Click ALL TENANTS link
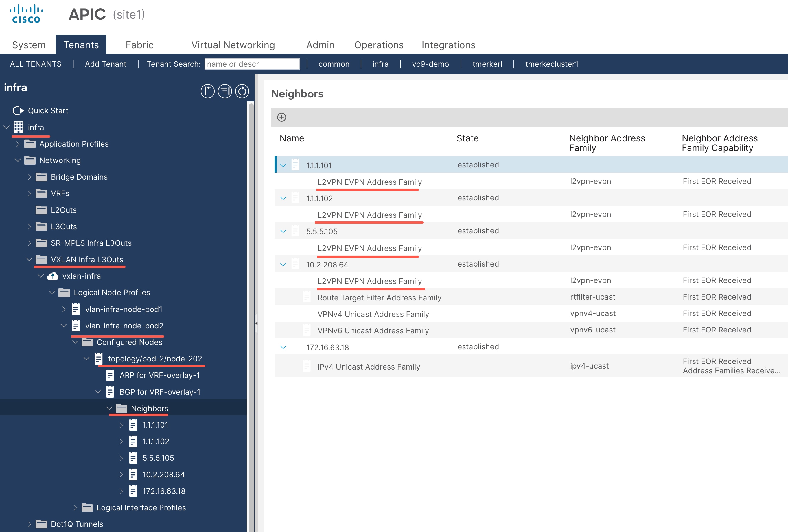Image resolution: width=788 pixels, height=532 pixels. coord(36,64)
